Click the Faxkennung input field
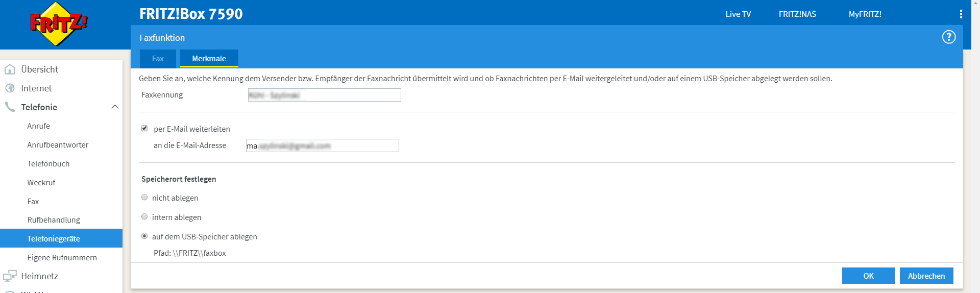Screen dimensions: 980x293 [325, 95]
